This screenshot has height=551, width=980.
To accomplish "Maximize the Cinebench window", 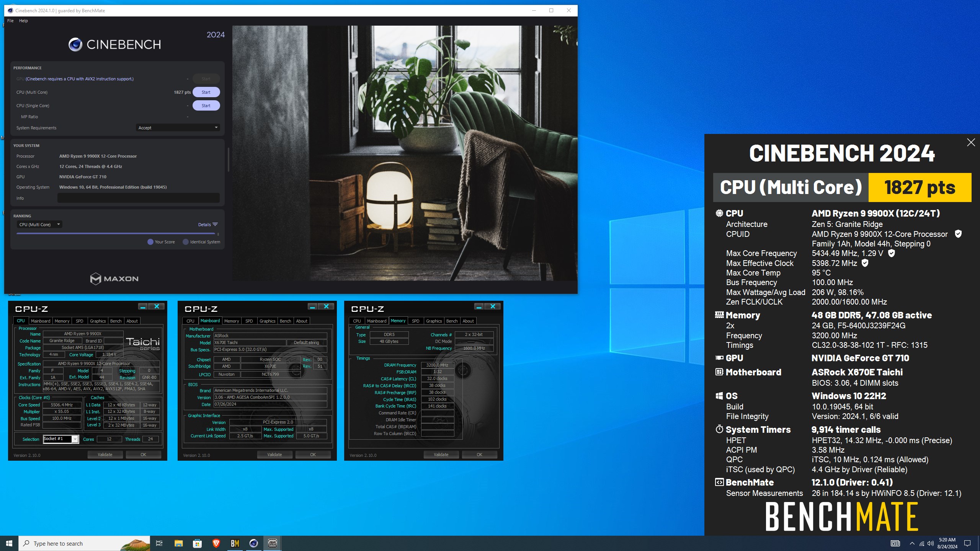I will [551, 10].
